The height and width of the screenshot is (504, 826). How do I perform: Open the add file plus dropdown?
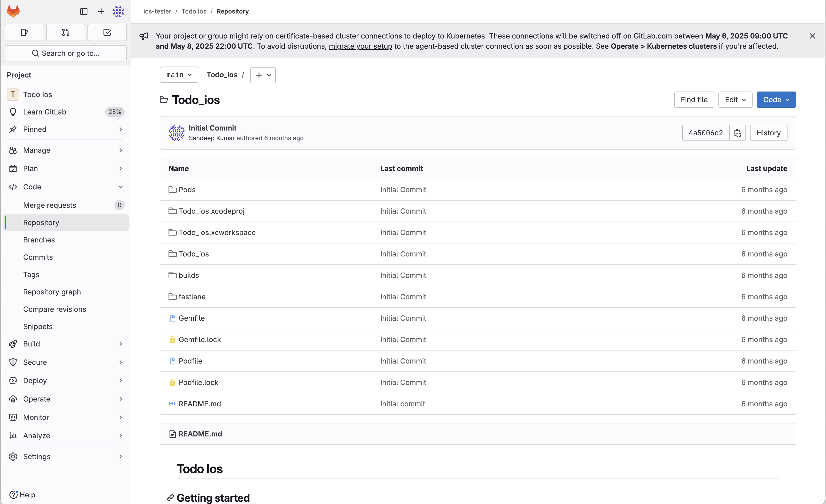(x=263, y=75)
